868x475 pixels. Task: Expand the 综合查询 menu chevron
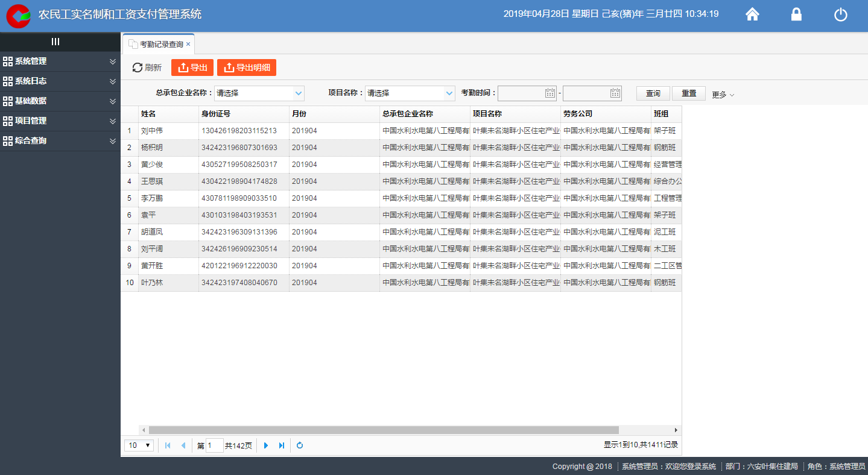coord(112,141)
